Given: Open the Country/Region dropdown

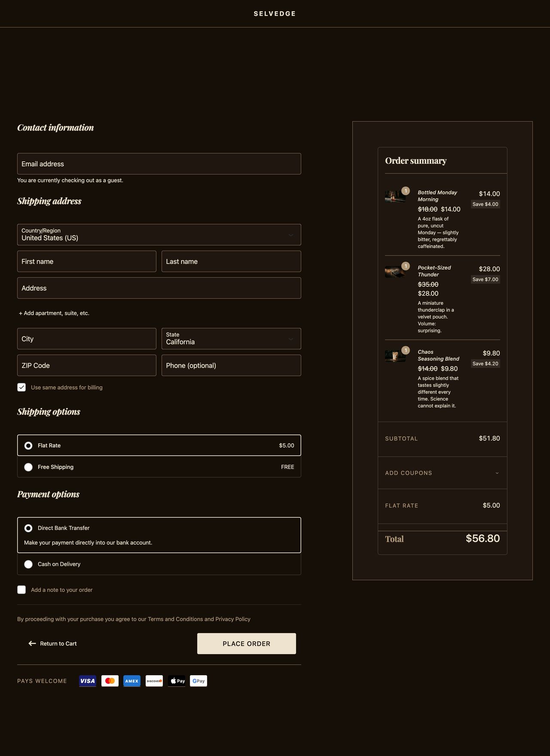Looking at the screenshot, I should pos(159,235).
